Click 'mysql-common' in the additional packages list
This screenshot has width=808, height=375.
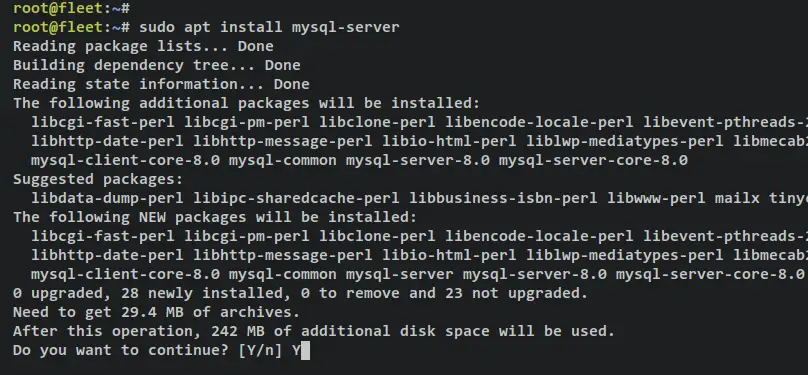(282, 160)
